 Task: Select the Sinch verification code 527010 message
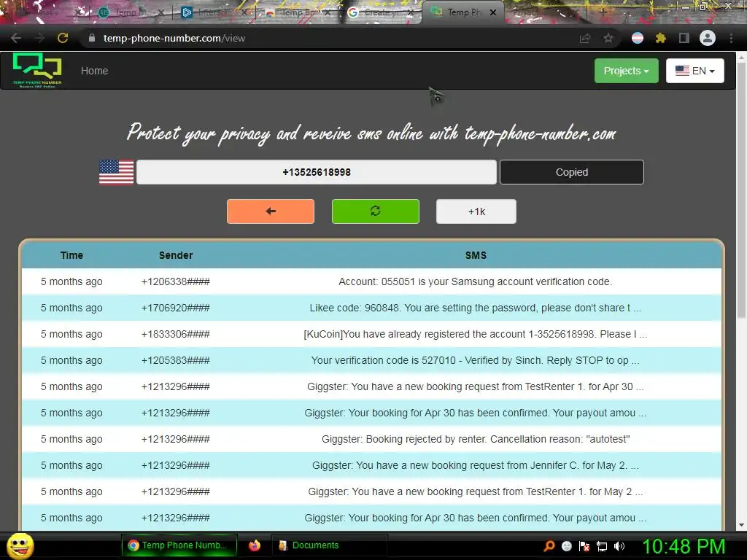point(475,360)
